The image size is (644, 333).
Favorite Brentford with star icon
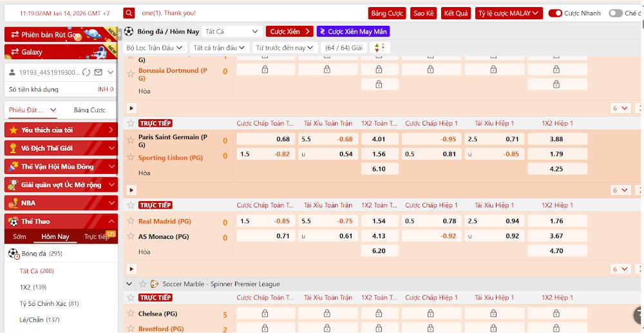131,328
